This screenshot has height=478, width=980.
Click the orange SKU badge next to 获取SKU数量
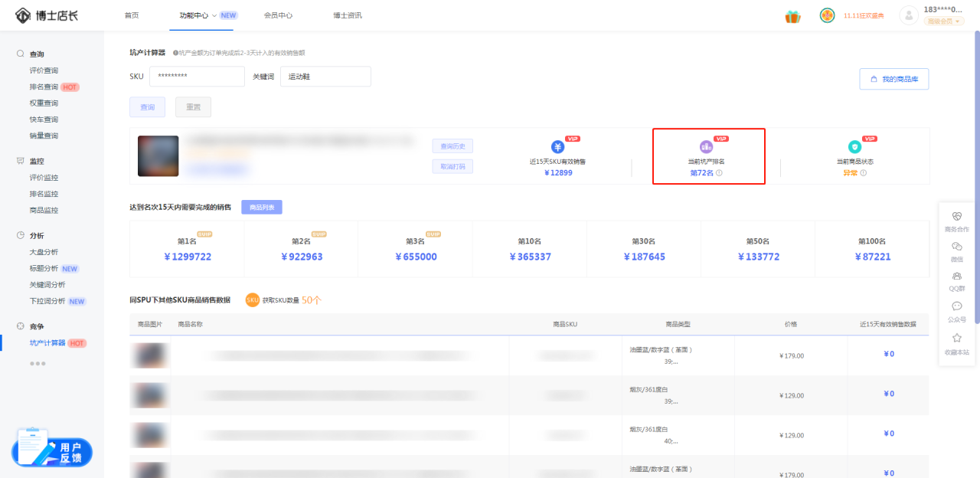(252, 301)
